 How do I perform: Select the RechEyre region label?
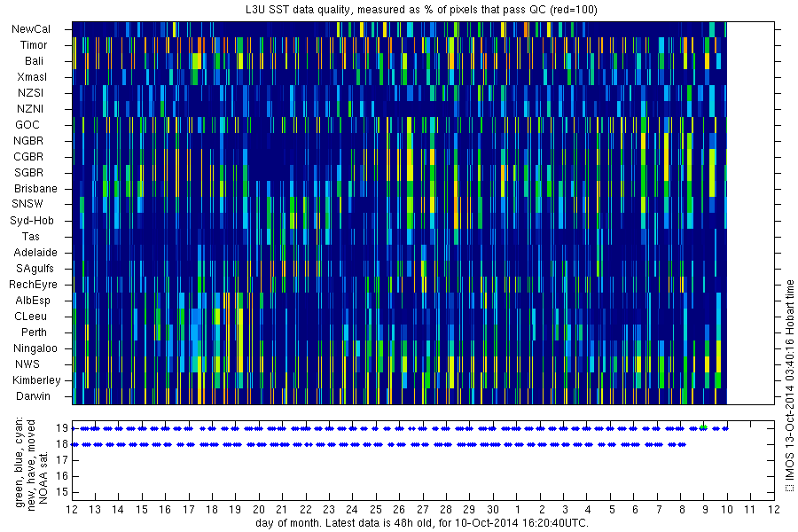click(x=33, y=285)
